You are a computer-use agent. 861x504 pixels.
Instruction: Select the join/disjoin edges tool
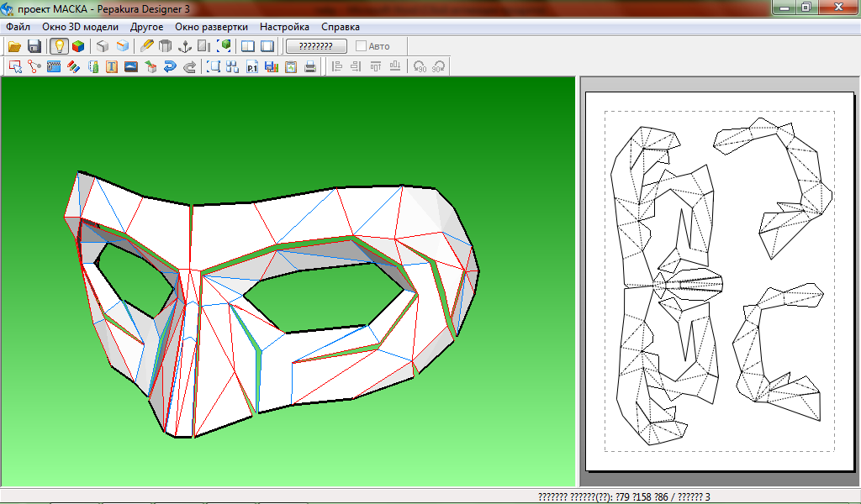pos(34,66)
